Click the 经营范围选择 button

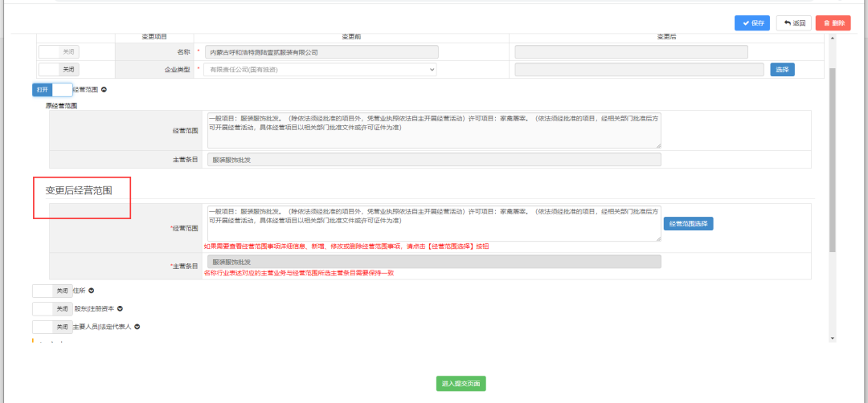pos(688,224)
